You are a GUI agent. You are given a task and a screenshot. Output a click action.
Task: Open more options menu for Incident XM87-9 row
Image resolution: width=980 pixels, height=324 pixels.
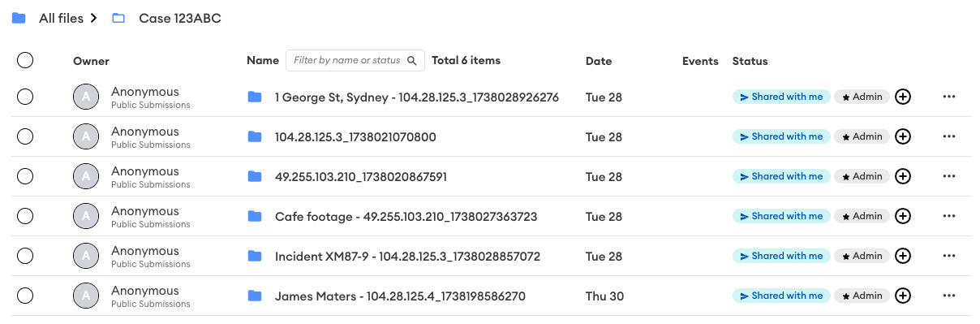coord(949,257)
